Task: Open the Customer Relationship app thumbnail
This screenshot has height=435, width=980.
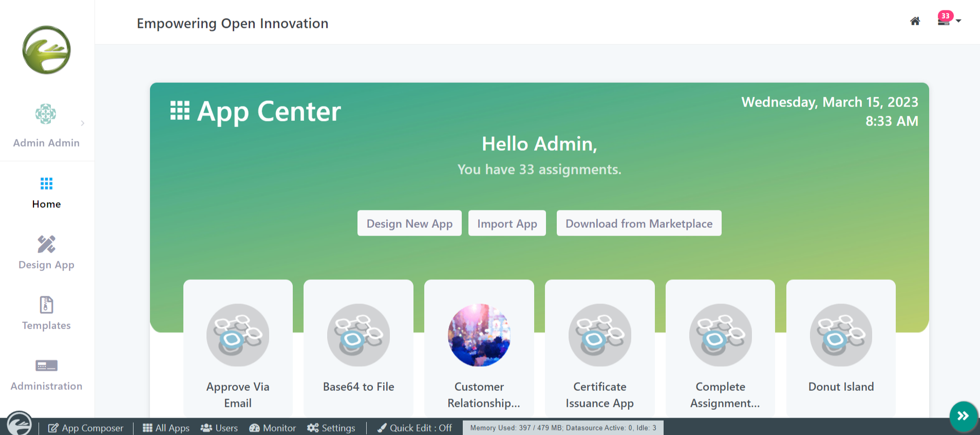Action: 479,335
